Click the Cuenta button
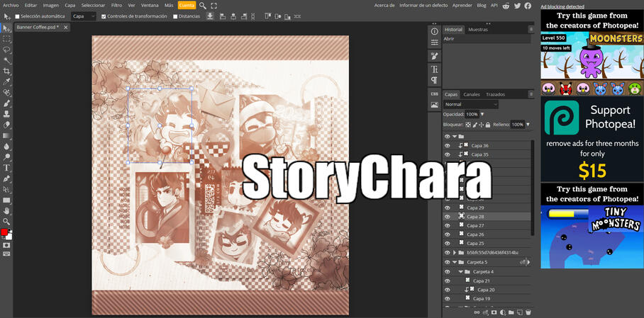The image size is (644, 318). pyautogui.click(x=187, y=5)
